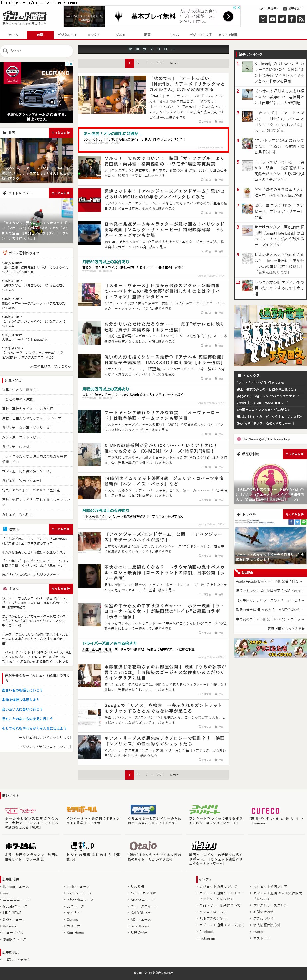Click Next in the top pagination

click(x=174, y=63)
